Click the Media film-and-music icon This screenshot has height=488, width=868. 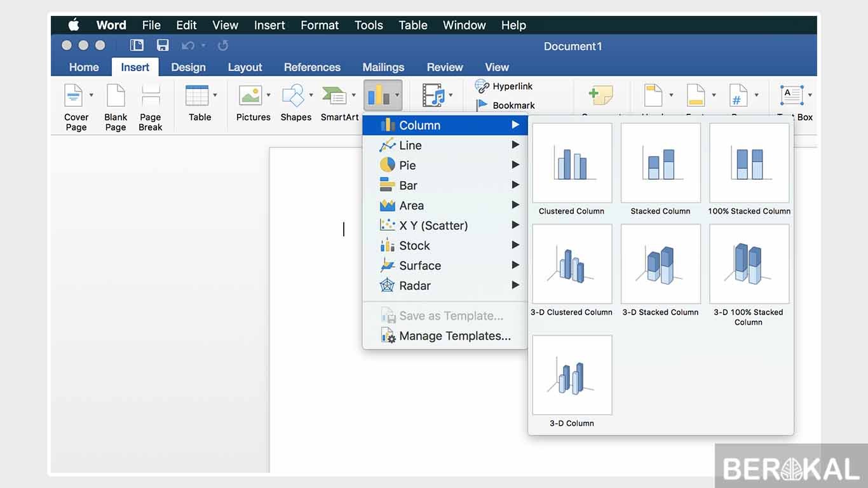tap(434, 95)
